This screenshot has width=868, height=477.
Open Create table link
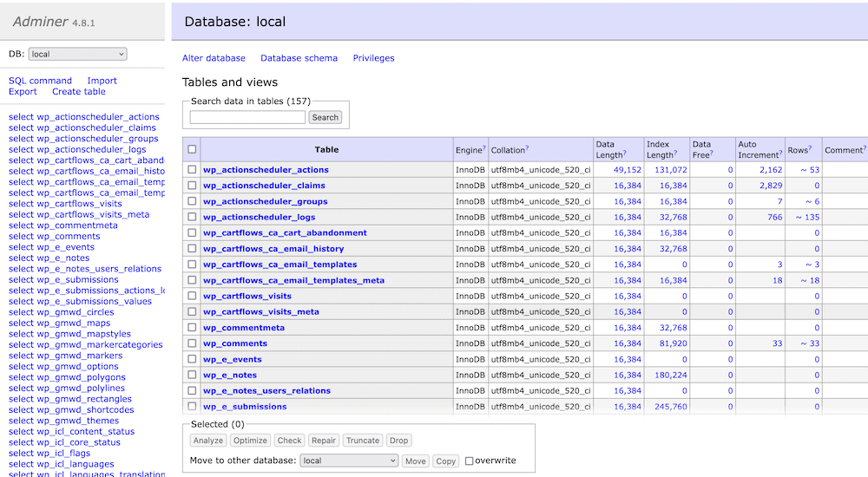[79, 92]
